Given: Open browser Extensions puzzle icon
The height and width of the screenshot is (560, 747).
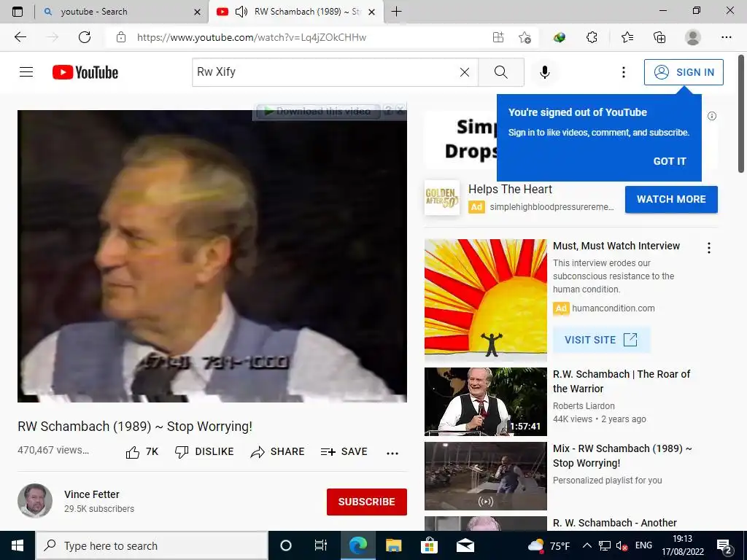Looking at the screenshot, I should click(592, 37).
